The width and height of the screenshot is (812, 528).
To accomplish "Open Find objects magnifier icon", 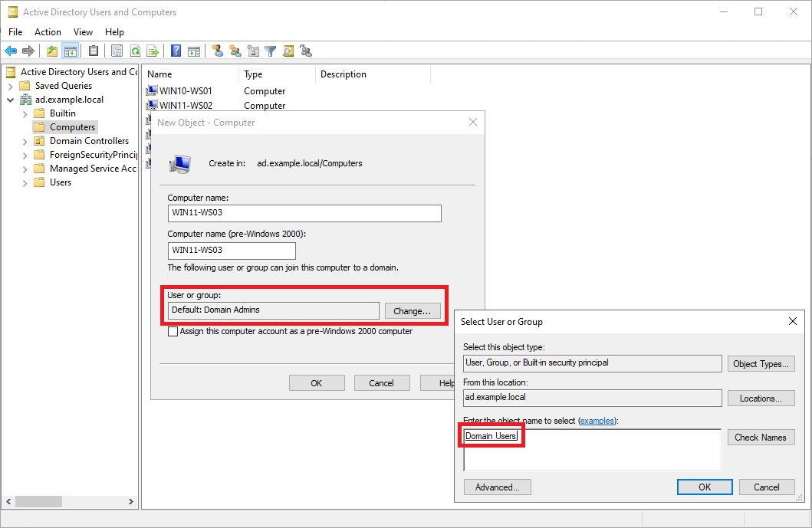I will coord(288,51).
